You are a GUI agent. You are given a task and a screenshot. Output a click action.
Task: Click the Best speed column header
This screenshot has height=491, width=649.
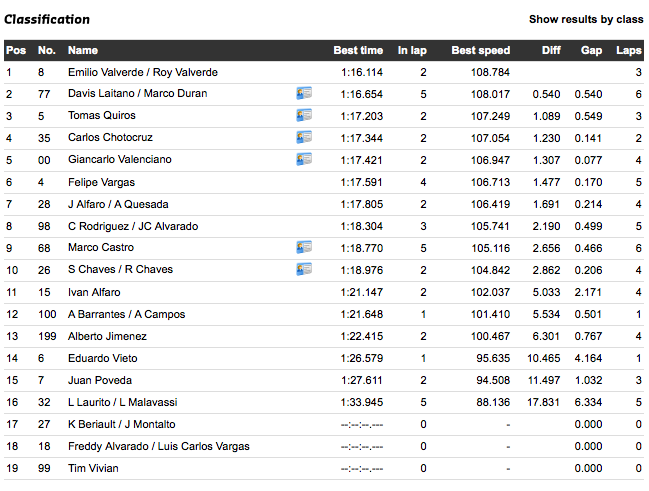tap(480, 50)
